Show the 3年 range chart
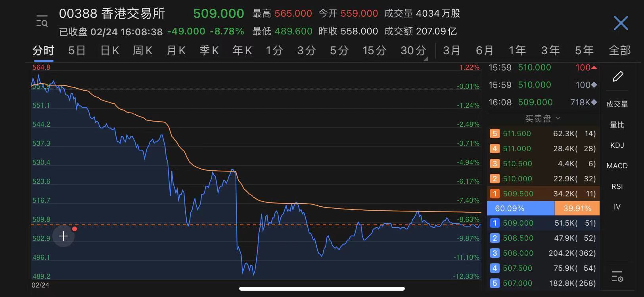 550,51
